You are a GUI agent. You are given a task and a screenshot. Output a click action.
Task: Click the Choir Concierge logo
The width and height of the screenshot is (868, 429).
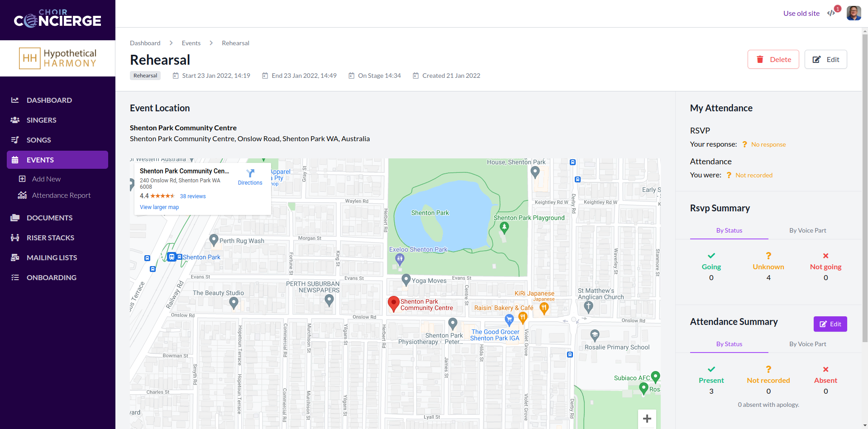pos(57,19)
